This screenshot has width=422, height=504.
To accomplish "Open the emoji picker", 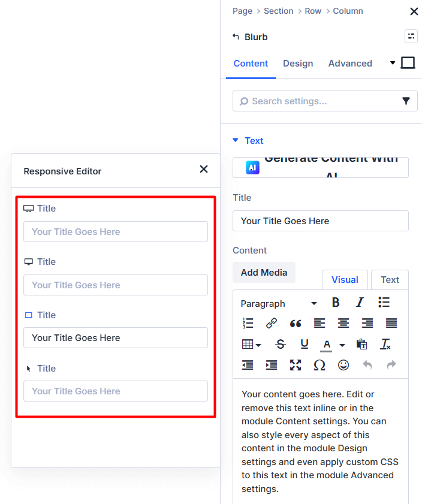I will tap(343, 365).
